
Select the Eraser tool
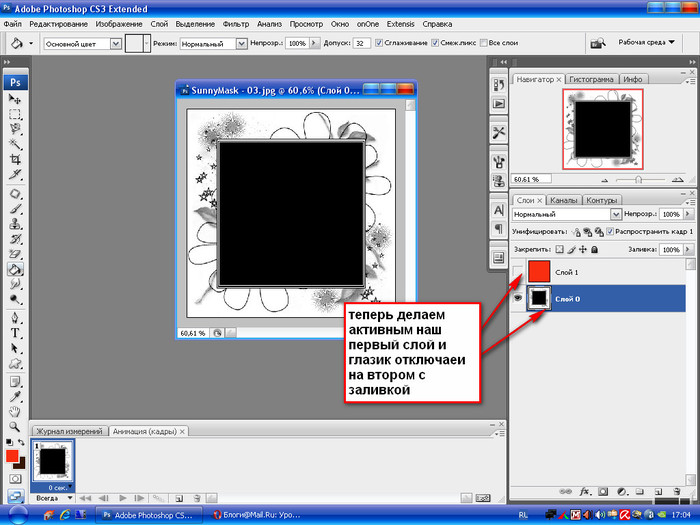click(x=15, y=254)
